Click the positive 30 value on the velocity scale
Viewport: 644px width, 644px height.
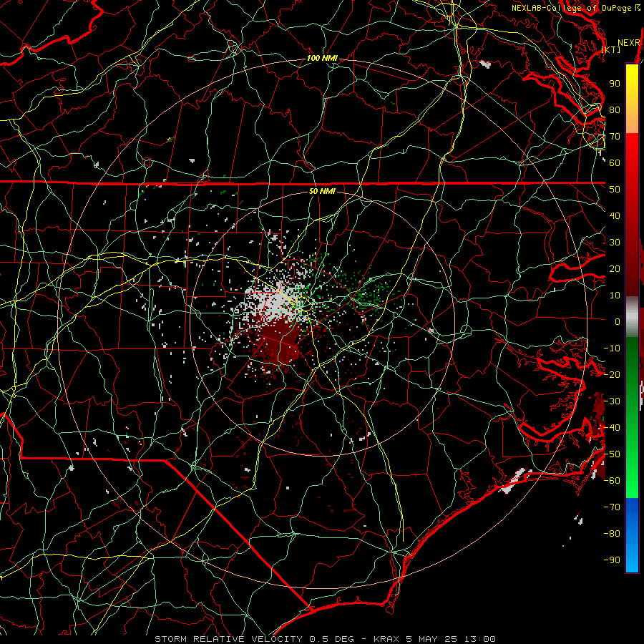(x=615, y=243)
